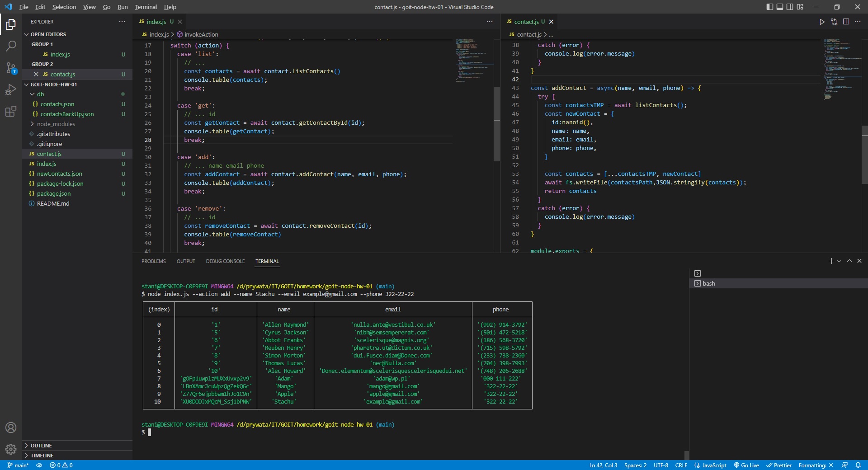Click Go Live in the status bar
This screenshot has width=868, height=470.
(746, 465)
